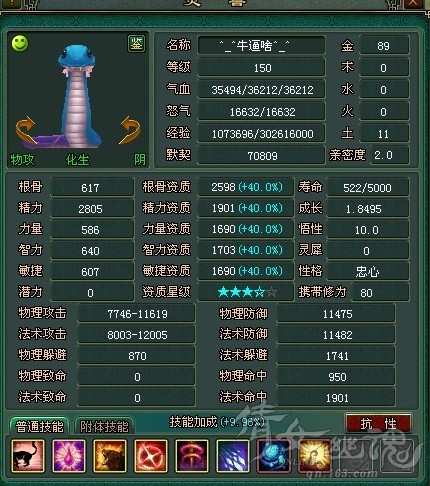Click the pet name field 牛逼啥

(x=261, y=45)
